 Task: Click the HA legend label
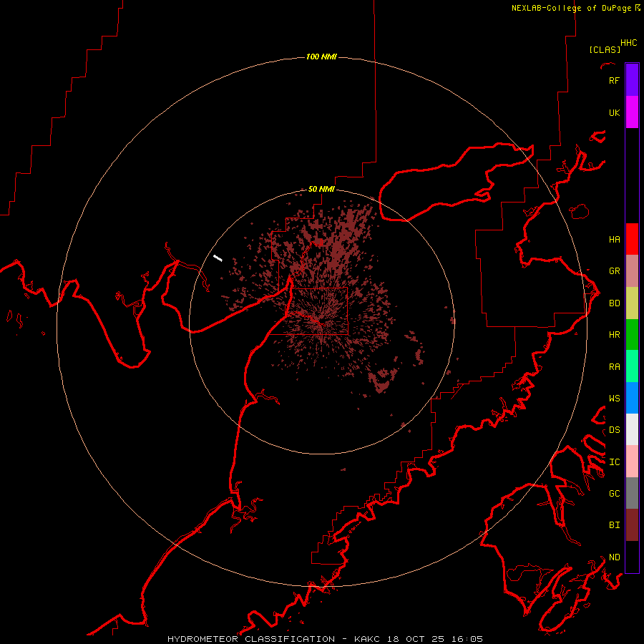point(614,239)
